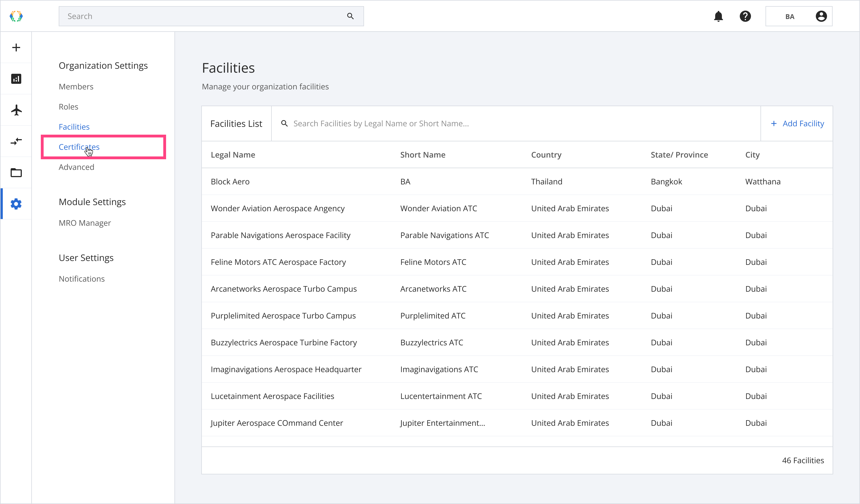860x504 pixels.
Task: Click the app logo in top-left corner
Action: tap(16, 16)
